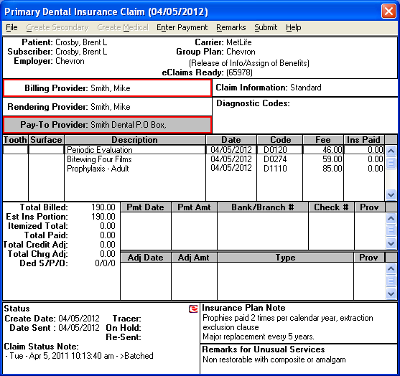Select the Prophylaxis - Adult procedure row

[x=193, y=168]
